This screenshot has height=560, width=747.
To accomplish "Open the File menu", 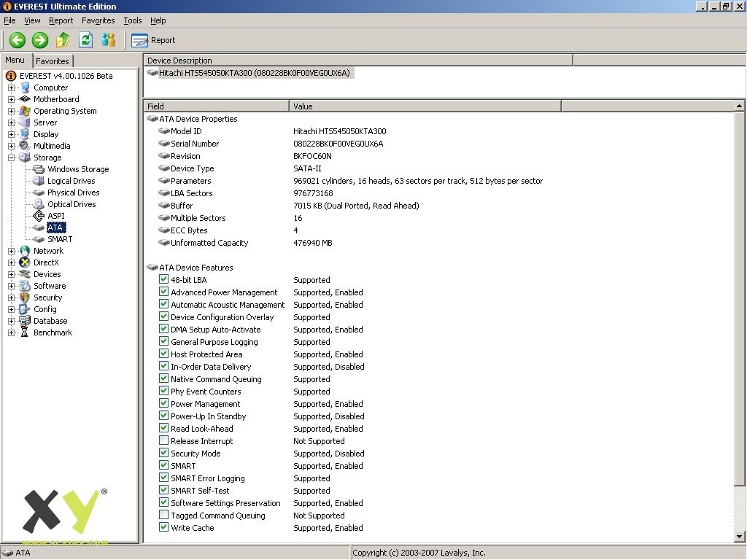I will click(9, 20).
